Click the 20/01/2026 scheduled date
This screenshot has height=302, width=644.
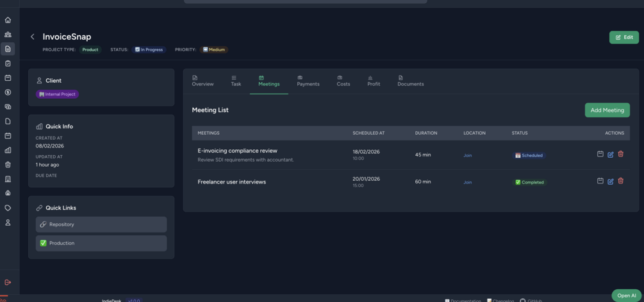366,179
